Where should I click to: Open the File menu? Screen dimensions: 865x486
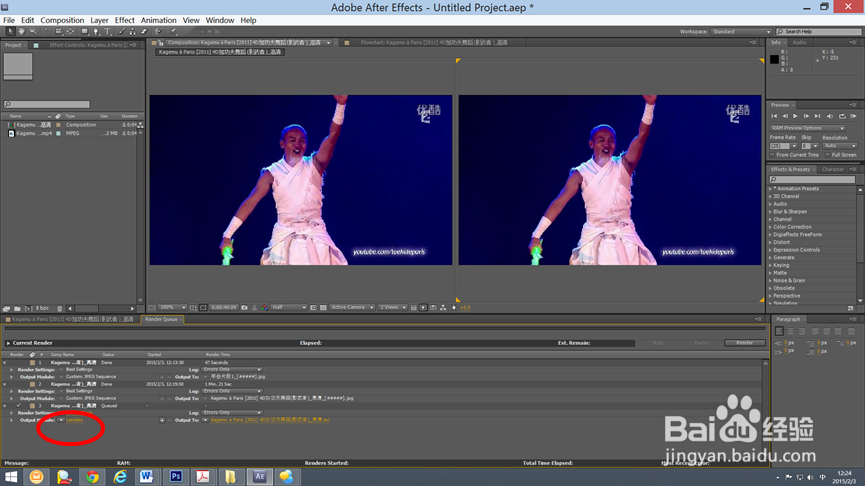tap(9, 20)
